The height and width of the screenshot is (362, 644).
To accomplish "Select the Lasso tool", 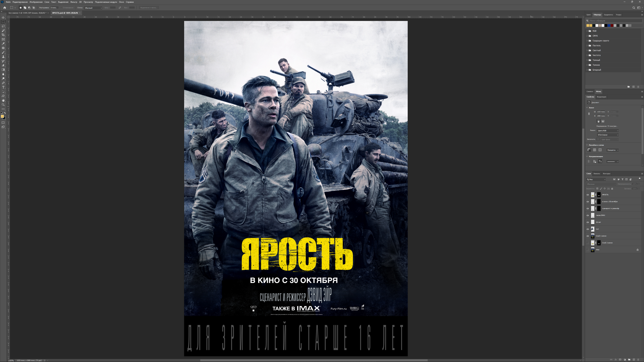I will point(3,26).
